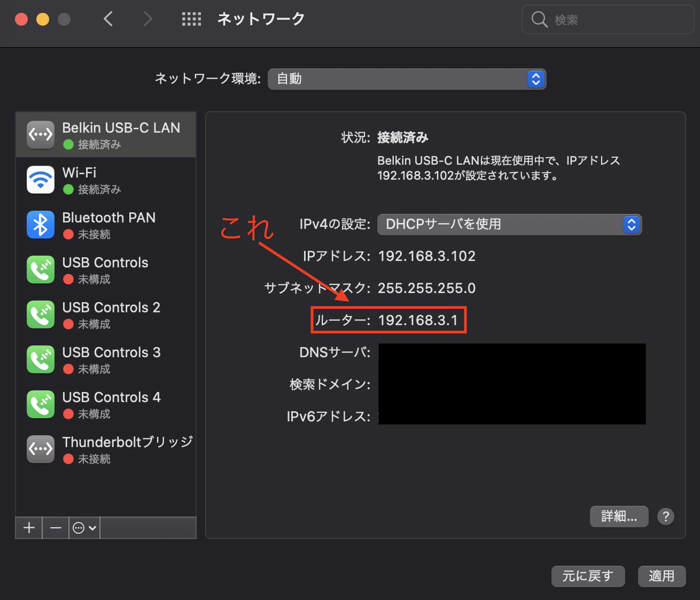Open the service action menu
This screenshot has height=600, width=700.
click(84, 528)
